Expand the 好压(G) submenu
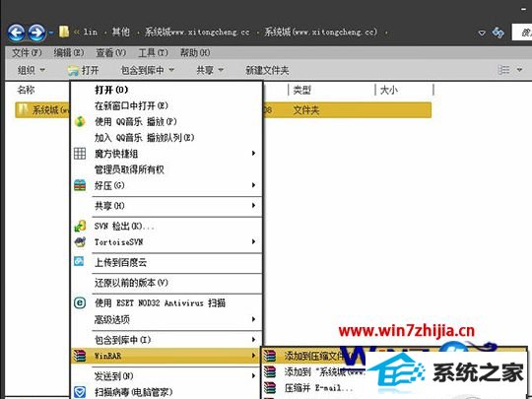Image resolution: width=532 pixels, height=399 pixels. coord(166,185)
